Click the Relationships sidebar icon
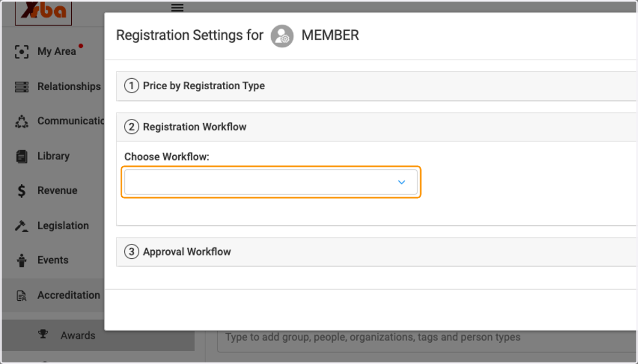Image resolution: width=638 pixels, height=364 pixels. tap(21, 87)
